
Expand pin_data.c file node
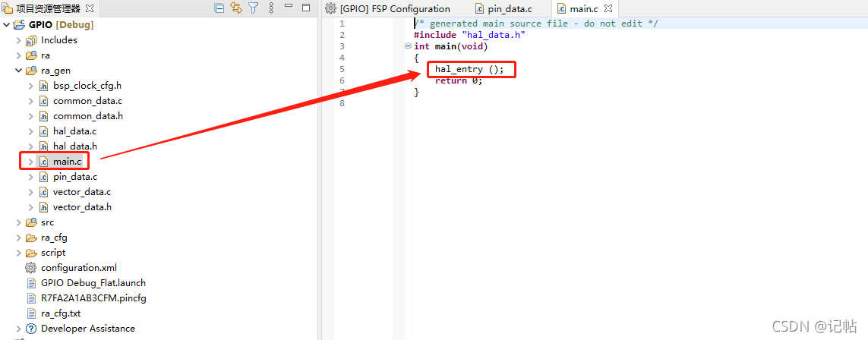(31, 177)
